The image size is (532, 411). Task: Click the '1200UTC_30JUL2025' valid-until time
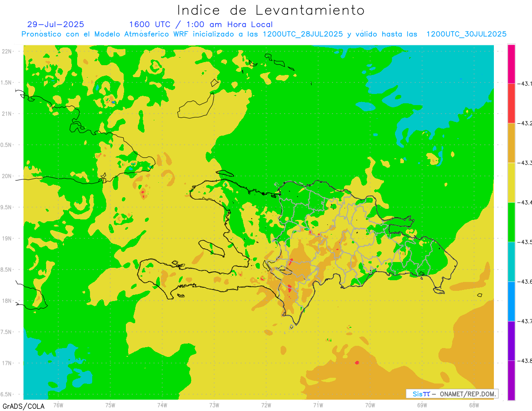coord(466,34)
